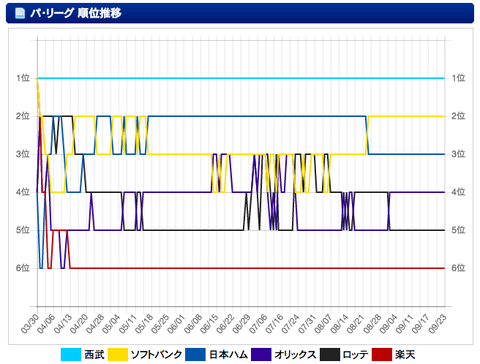Click the right axis label 3位
Viewport: 480px width, 364px height.
coord(458,154)
